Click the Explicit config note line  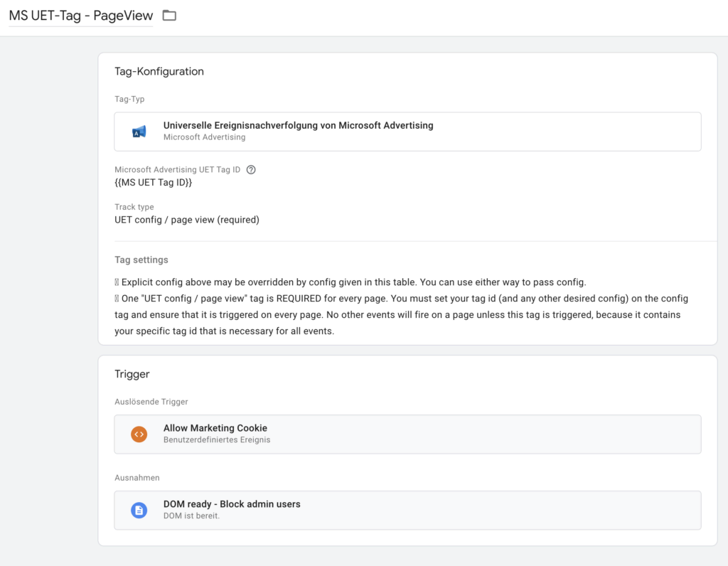350,282
